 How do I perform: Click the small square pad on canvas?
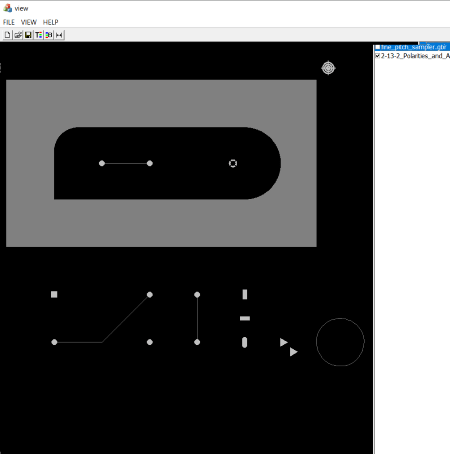pyautogui.click(x=54, y=294)
